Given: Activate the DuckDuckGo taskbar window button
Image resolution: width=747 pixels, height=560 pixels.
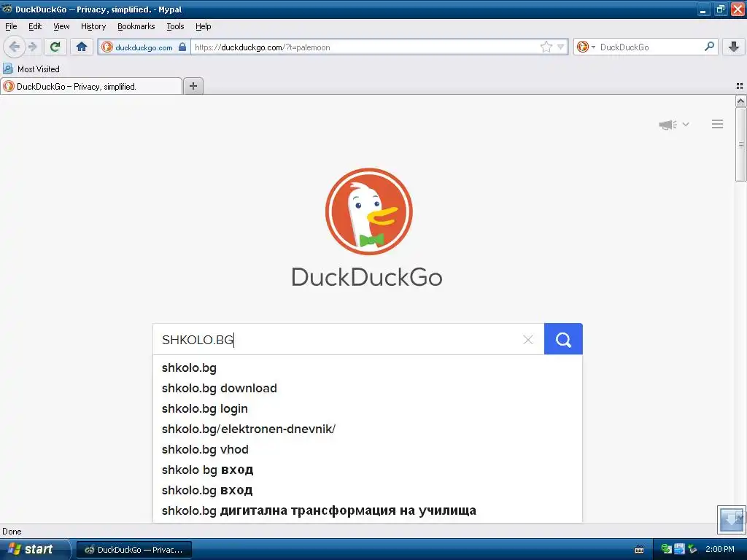Looking at the screenshot, I should [134, 550].
